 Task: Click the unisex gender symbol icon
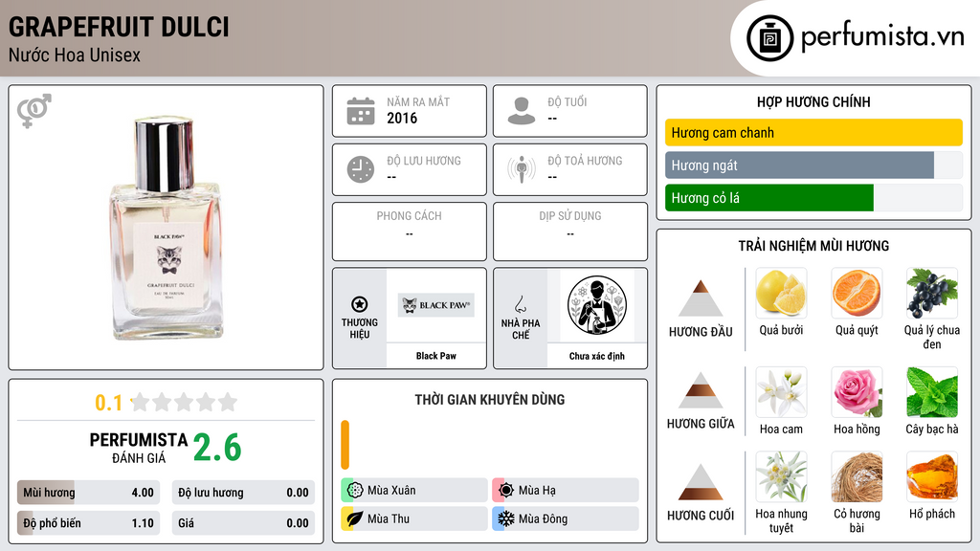tap(33, 111)
